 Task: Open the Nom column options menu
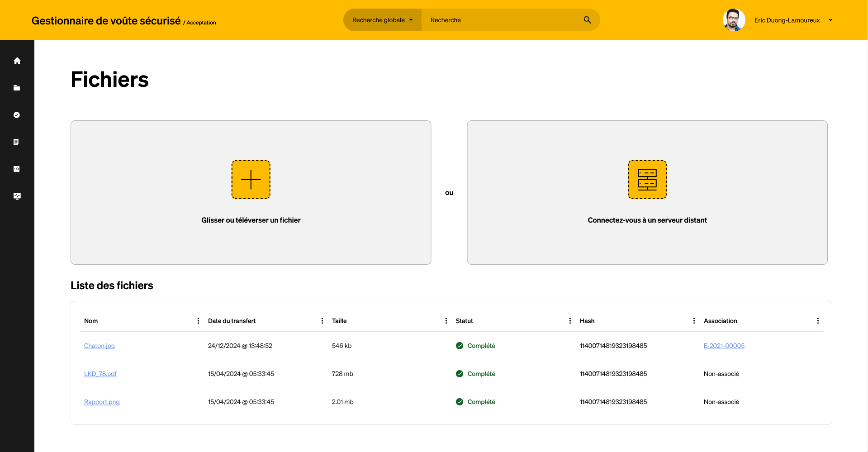click(x=198, y=321)
